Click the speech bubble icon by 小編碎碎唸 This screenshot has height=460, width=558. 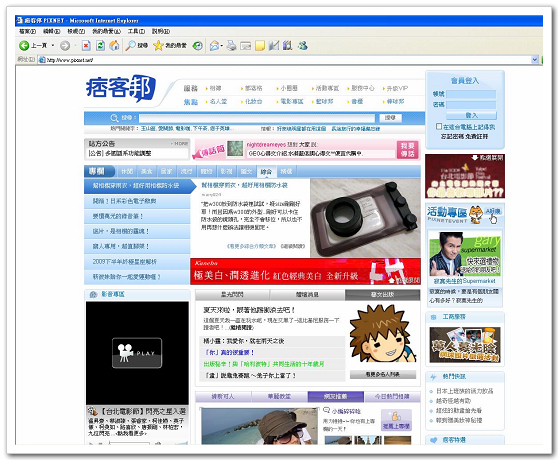(326, 411)
